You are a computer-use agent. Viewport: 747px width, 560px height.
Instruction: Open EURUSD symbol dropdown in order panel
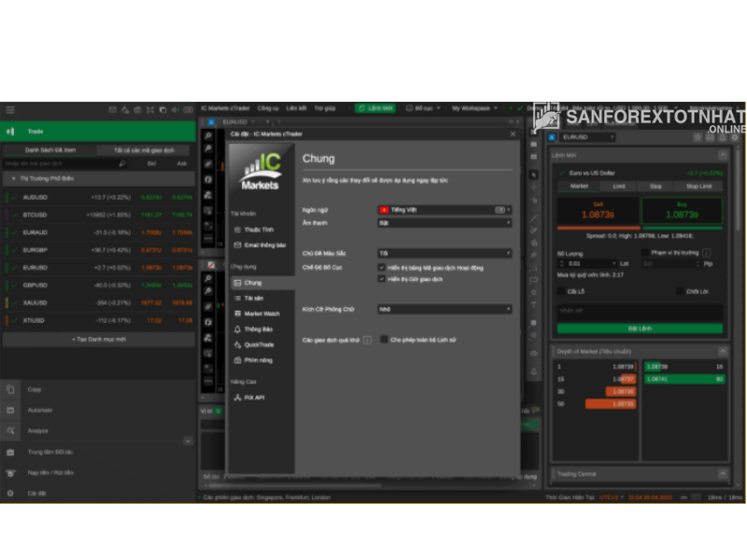tap(588, 137)
